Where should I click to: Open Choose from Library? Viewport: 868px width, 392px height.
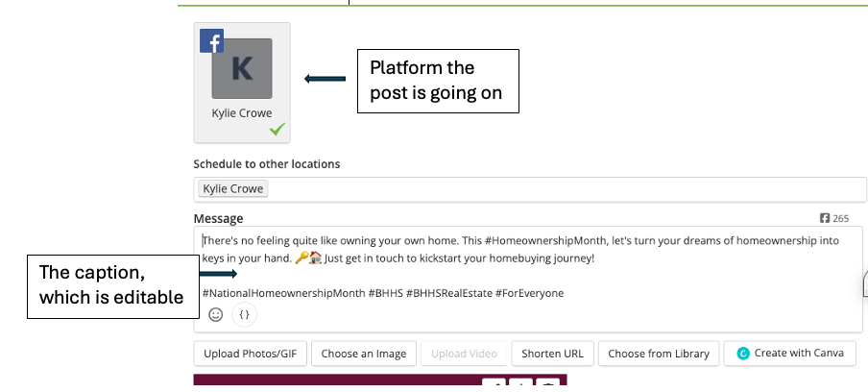pyautogui.click(x=658, y=354)
